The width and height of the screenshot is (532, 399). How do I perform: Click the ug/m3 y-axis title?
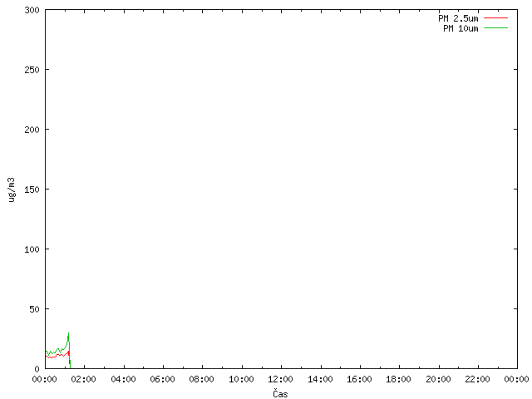pos(12,190)
